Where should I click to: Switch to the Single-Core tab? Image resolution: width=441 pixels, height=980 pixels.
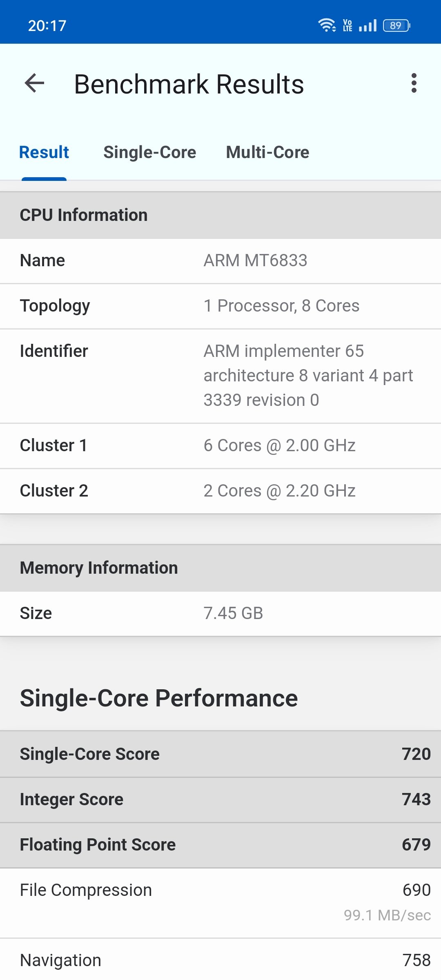pyautogui.click(x=150, y=152)
